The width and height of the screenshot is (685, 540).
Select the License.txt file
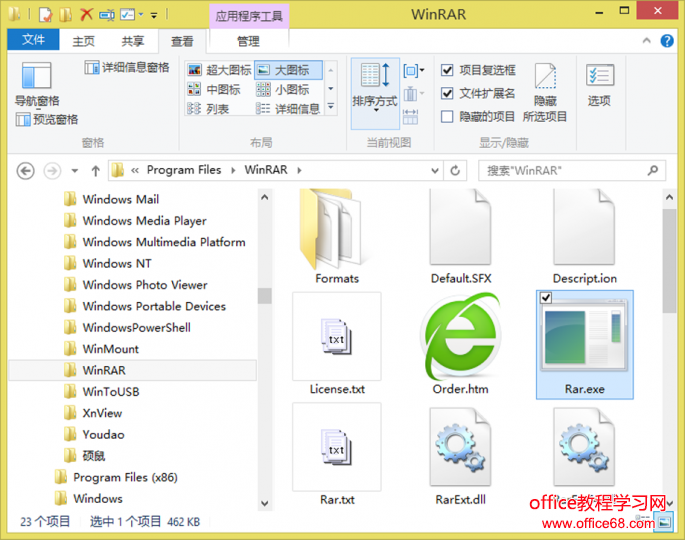click(x=337, y=344)
